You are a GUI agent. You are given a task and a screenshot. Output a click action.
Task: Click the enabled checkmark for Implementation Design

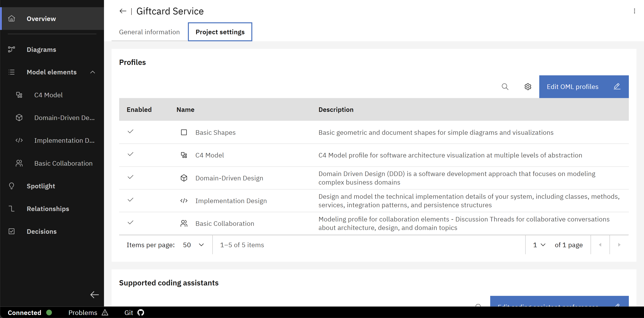[x=131, y=200]
